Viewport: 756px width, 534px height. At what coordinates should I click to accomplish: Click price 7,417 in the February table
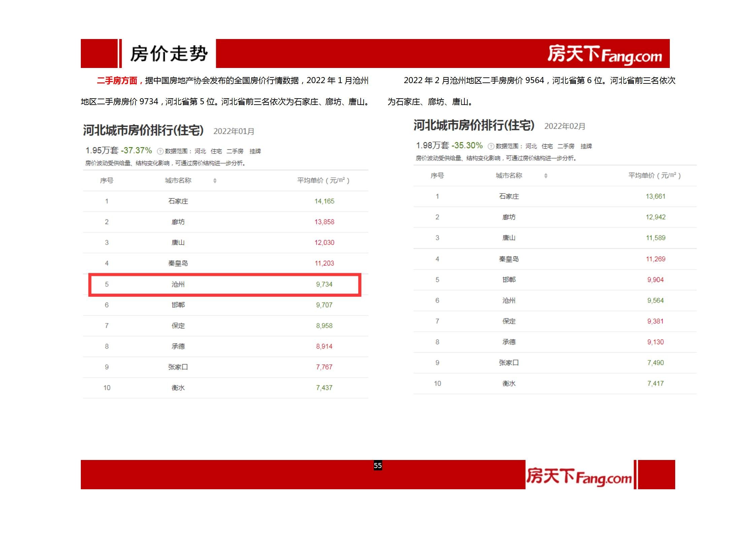[x=655, y=384]
